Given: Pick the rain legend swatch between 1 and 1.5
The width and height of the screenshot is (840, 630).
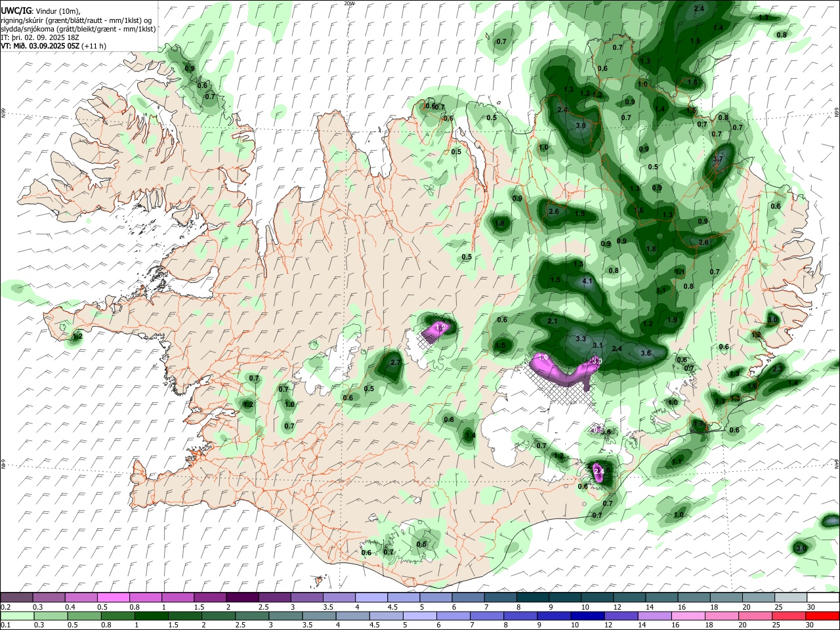Looking at the screenshot, I should [x=151, y=616].
